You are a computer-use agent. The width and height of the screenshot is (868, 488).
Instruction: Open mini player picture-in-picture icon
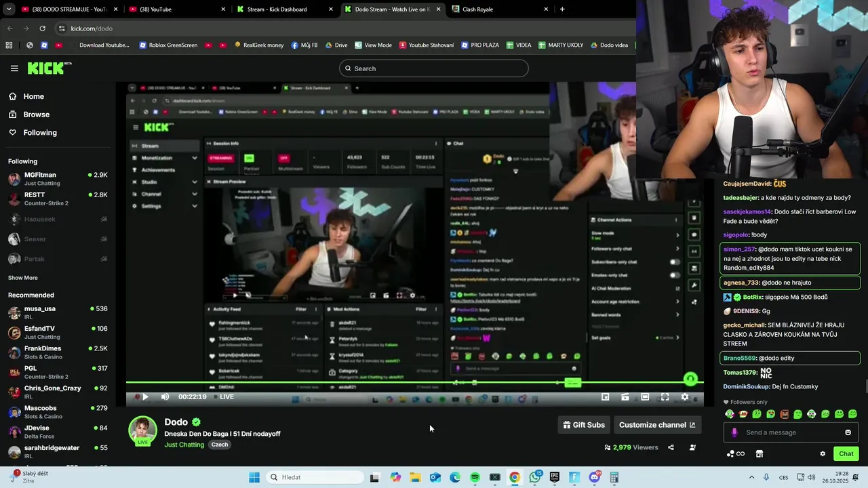pyautogui.click(x=606, y=397)
